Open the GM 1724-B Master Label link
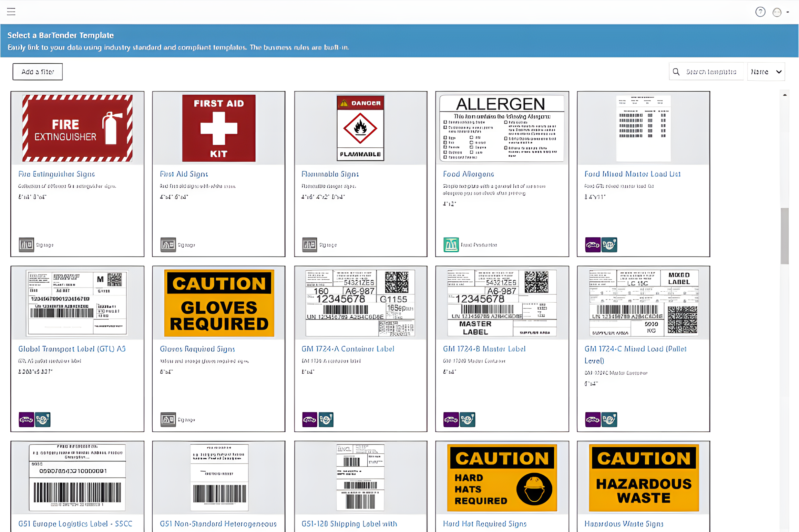The height and width of the screenshot is (532, 799). pos(484,349)
